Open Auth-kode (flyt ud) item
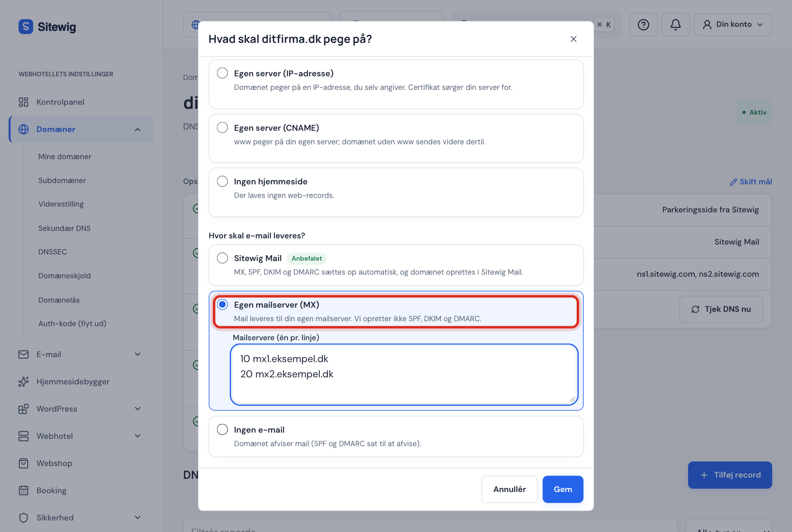The height and width of the screenshot is (532, 792). 72,324
